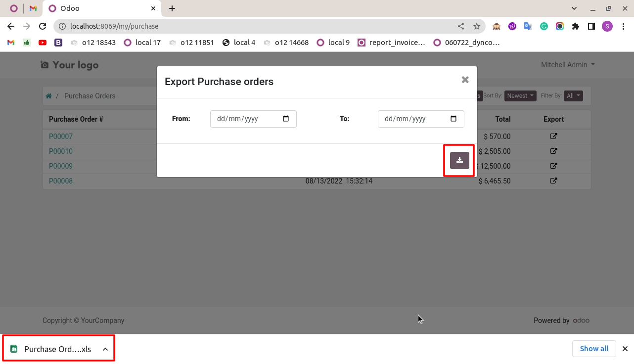Screen dimensions: 634x364
Task: Open calendar picker in From date field
Action: pos(286,119)
